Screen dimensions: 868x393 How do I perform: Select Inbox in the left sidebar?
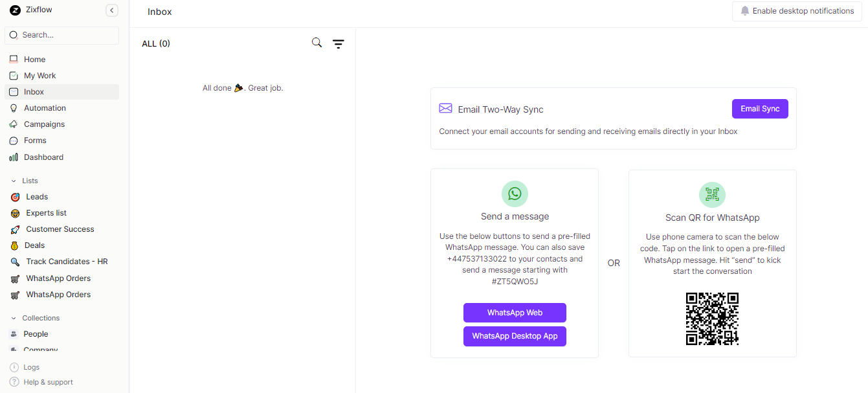pyautogui.click(x=35, y=91)
